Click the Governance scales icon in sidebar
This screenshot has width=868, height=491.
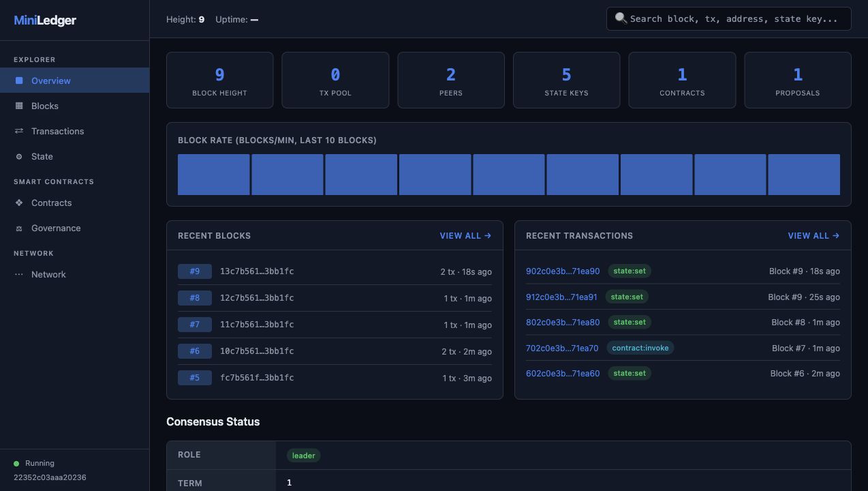19,228
